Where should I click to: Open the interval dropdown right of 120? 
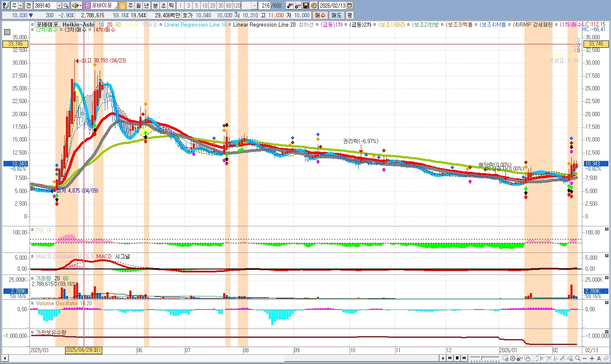pyautogui.click(x=254, y=5)
